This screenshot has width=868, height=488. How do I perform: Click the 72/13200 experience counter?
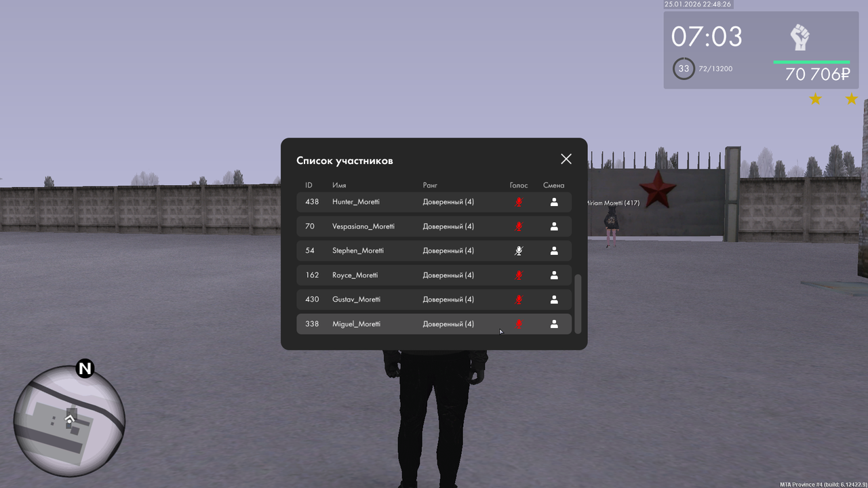pos(715,68)
